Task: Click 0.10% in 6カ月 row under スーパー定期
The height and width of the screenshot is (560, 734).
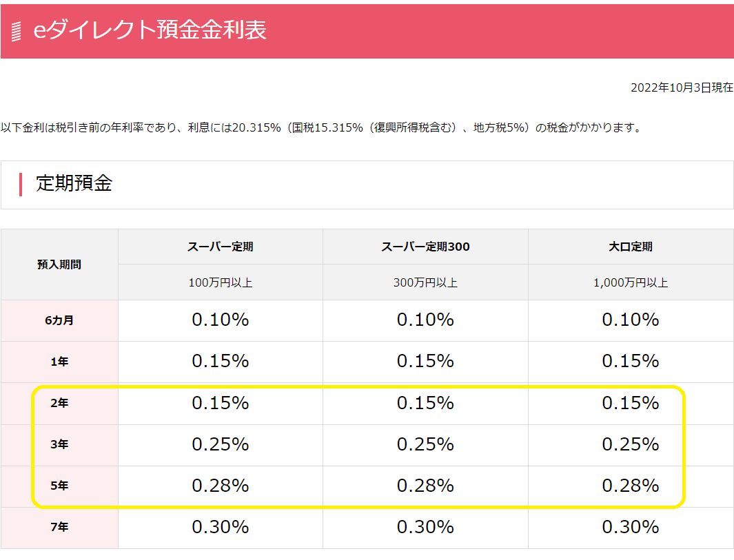Action: [x=221, y=320]
